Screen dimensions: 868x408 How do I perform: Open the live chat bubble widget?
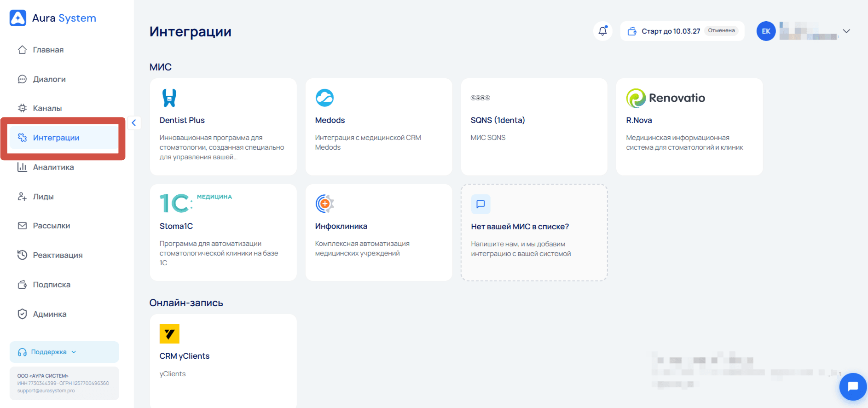(853, 387)
